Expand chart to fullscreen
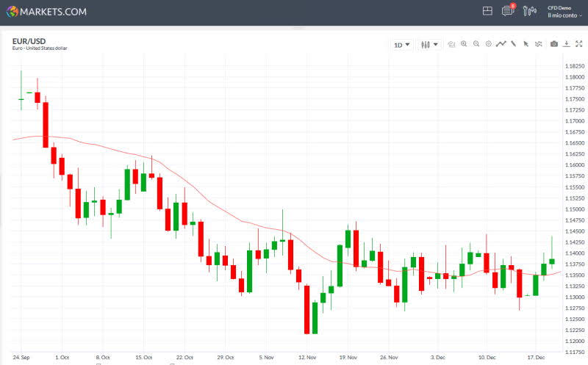 click(x=579, y=44)
